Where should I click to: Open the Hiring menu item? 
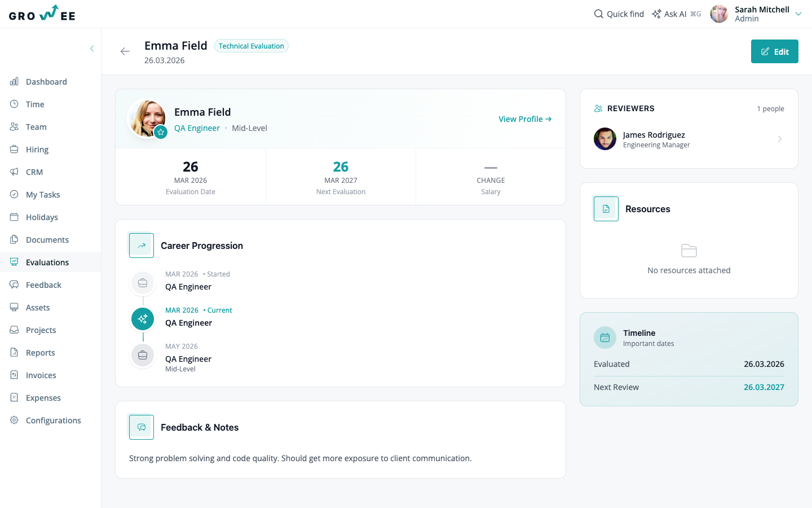pyautogui.click(x=51, y=150)
